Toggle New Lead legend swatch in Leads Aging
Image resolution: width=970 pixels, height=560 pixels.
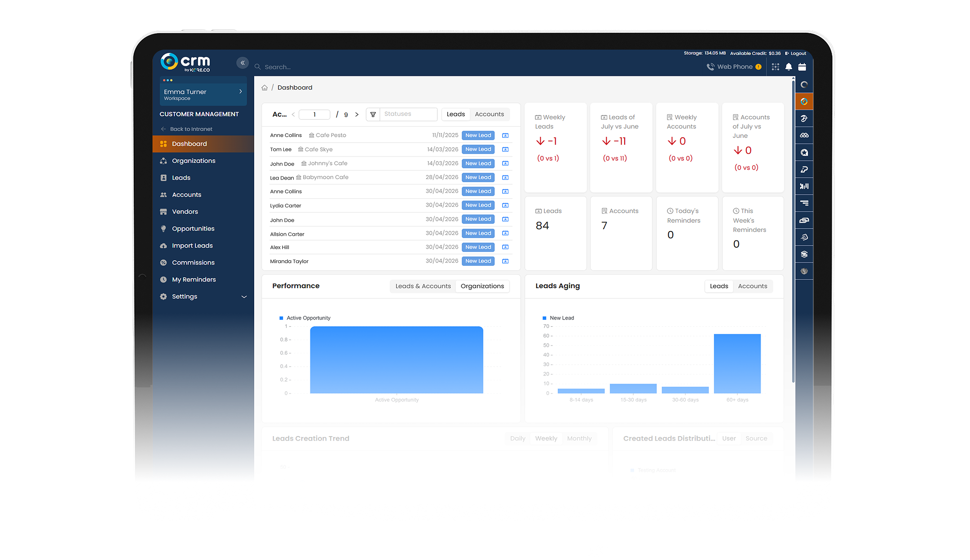[x=544, y=318]
